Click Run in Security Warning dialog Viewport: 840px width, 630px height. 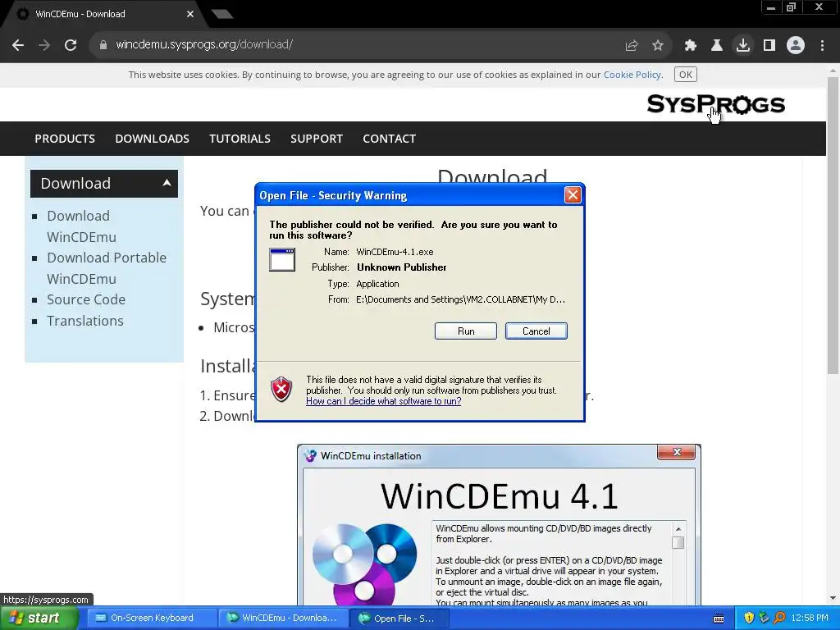[466, 331]
